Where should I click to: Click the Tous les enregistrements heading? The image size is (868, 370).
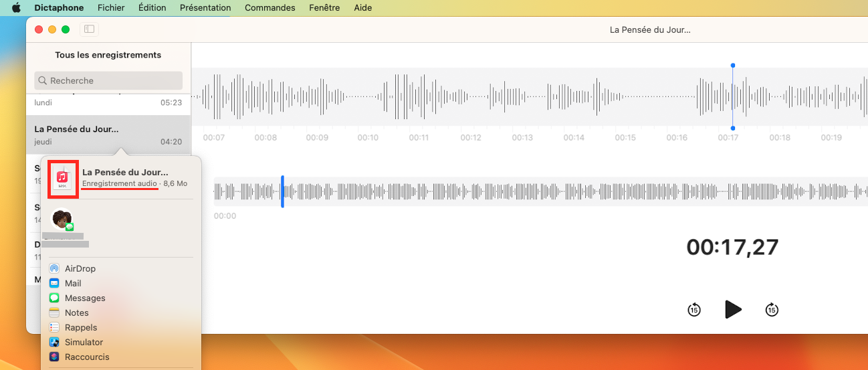(x=108, y=55)
